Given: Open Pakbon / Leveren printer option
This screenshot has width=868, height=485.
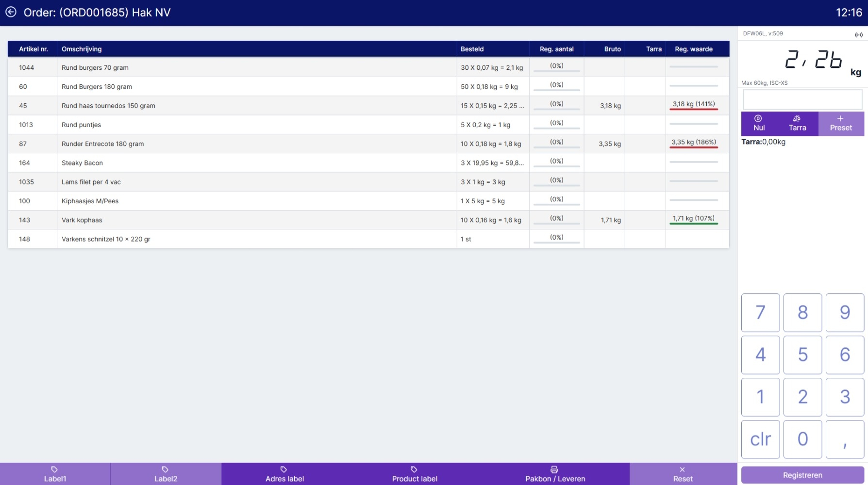Looking at the screenshot, I should 555,474.
